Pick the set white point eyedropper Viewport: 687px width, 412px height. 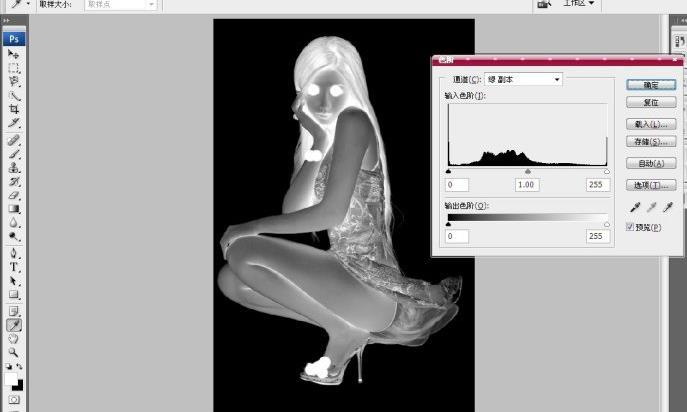668,207
